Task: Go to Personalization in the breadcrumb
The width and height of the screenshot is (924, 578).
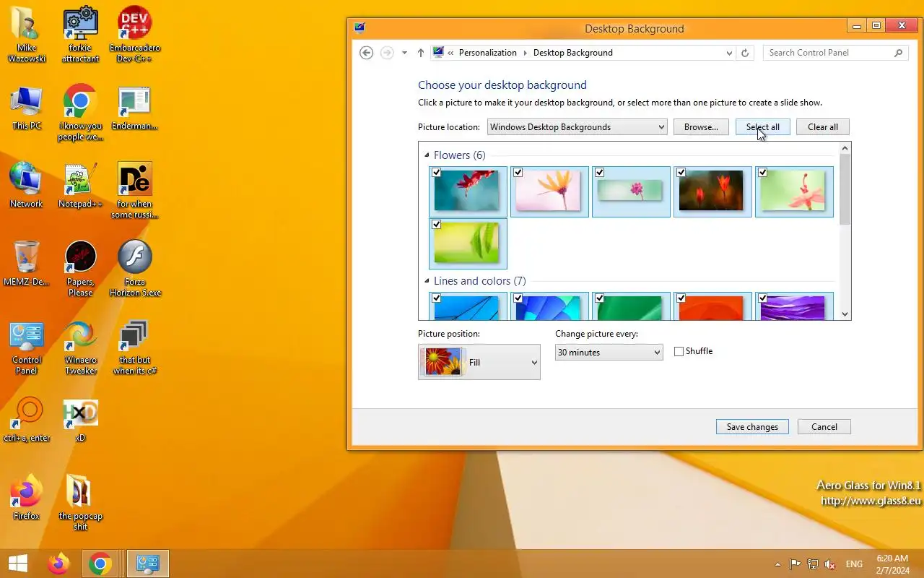Action: 488,53
